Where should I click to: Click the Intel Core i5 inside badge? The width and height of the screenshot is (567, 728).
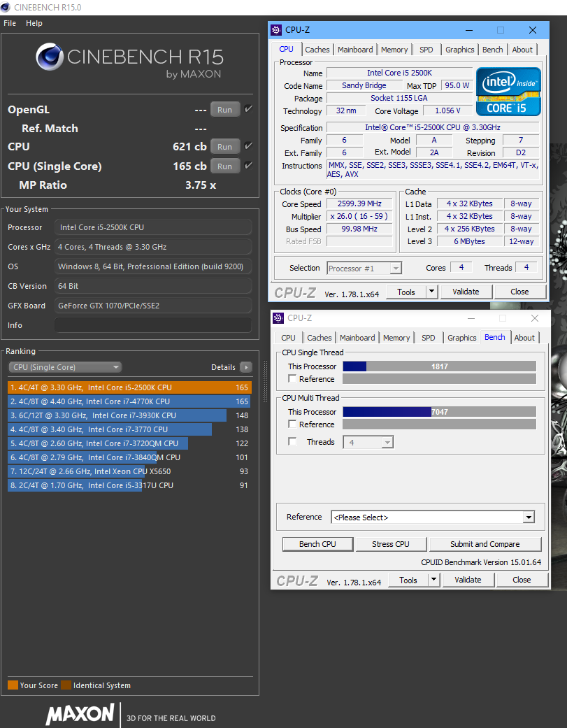(508, 92)
